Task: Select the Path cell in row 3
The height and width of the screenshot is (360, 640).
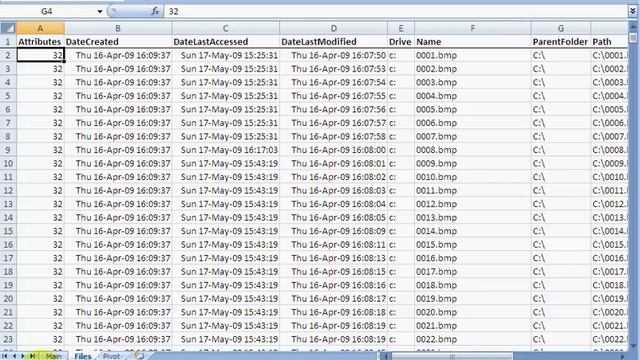Action: pos(609,69)
